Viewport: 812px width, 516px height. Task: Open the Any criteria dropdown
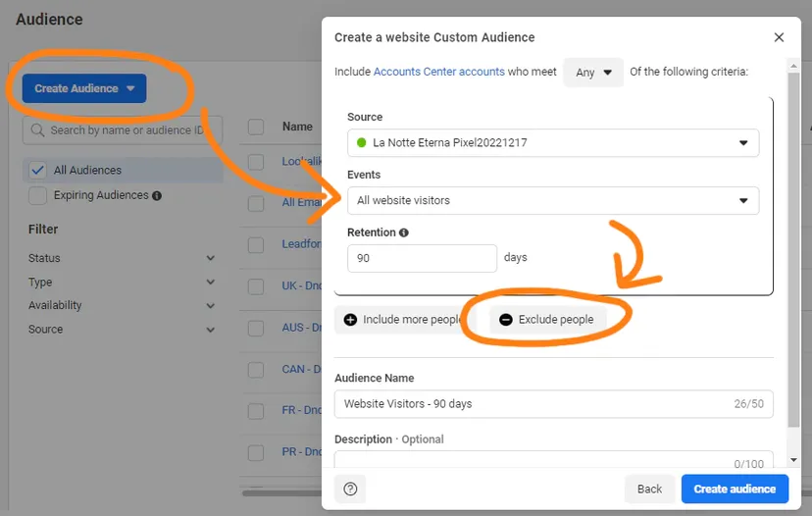[593, 72]
